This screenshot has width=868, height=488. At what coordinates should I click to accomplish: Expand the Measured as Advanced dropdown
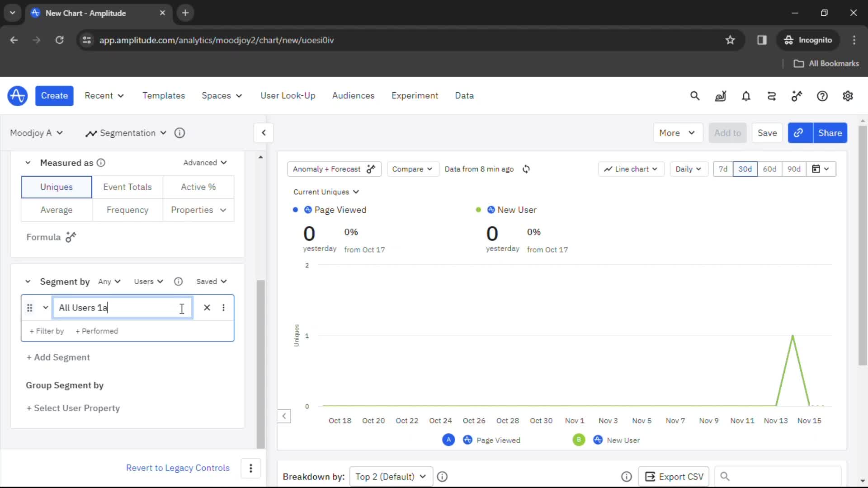pyautogui.click(x=206, y=163)
